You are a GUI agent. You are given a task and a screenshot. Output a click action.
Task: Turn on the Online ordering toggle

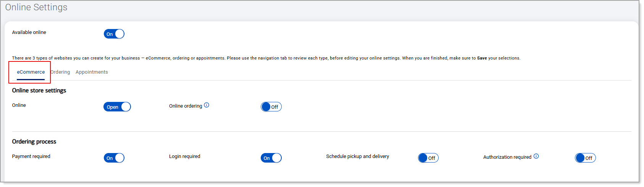click(x=271, y=107)
